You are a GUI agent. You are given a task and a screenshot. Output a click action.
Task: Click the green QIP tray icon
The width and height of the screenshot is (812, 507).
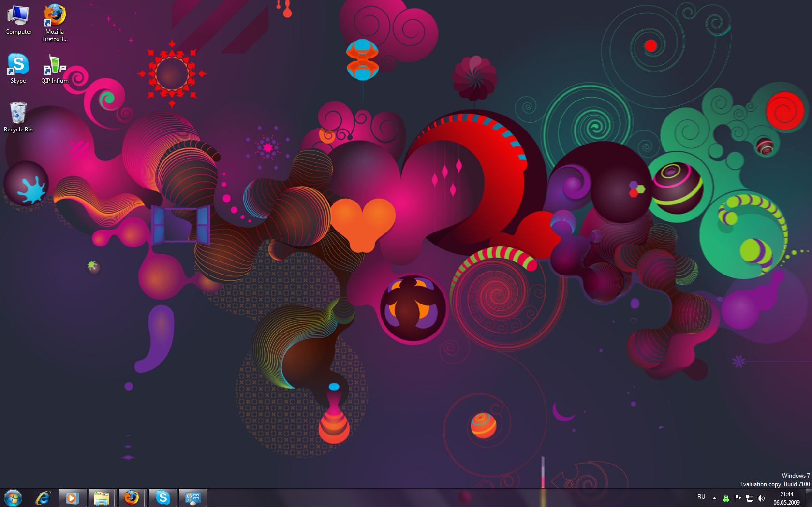point(726,498)
